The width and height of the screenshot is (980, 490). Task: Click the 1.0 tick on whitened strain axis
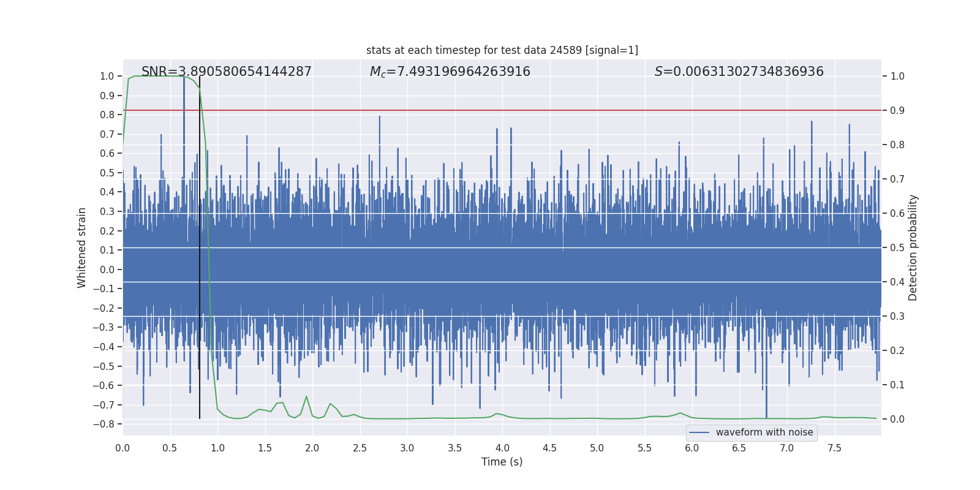click(107, 77)
